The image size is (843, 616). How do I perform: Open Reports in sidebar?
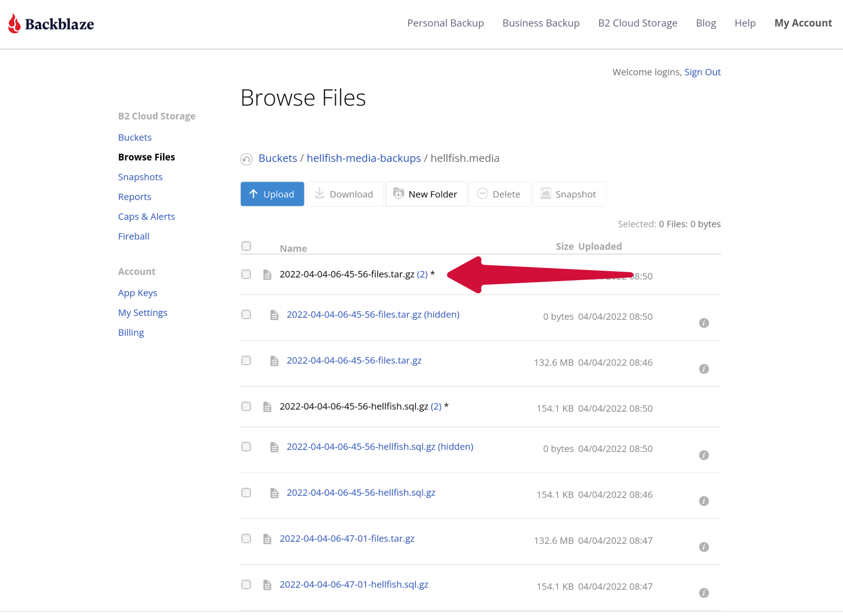tap(134, 197)
